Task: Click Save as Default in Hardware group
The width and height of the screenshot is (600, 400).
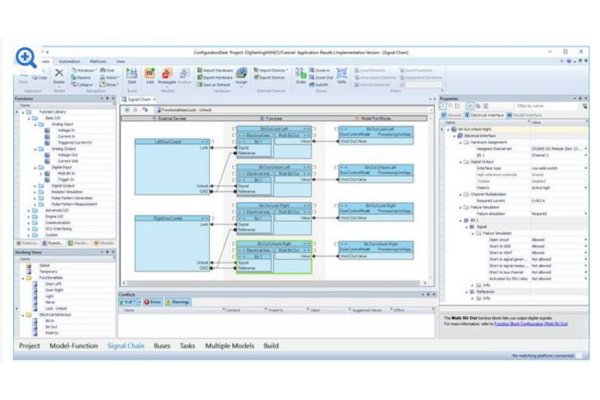Action: [214, 84]
